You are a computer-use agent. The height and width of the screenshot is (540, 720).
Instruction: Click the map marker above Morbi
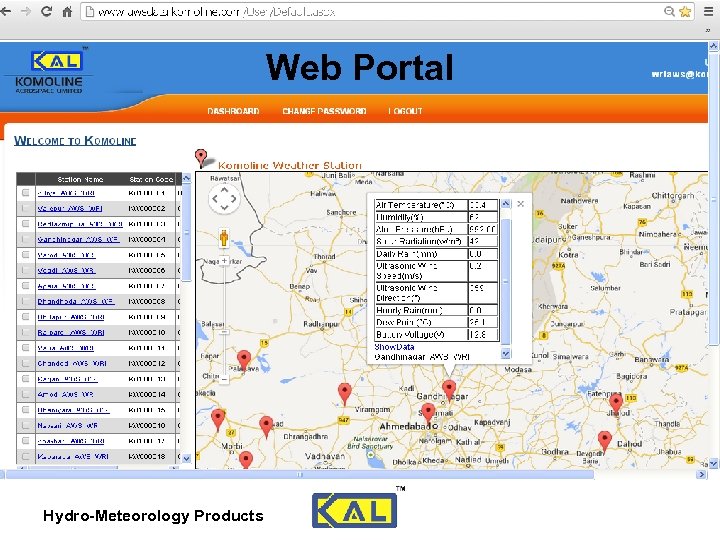pos(218,420)
